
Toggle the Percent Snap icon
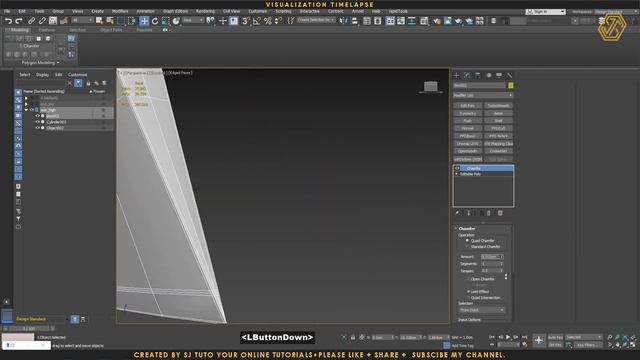[x=267, y=21]
